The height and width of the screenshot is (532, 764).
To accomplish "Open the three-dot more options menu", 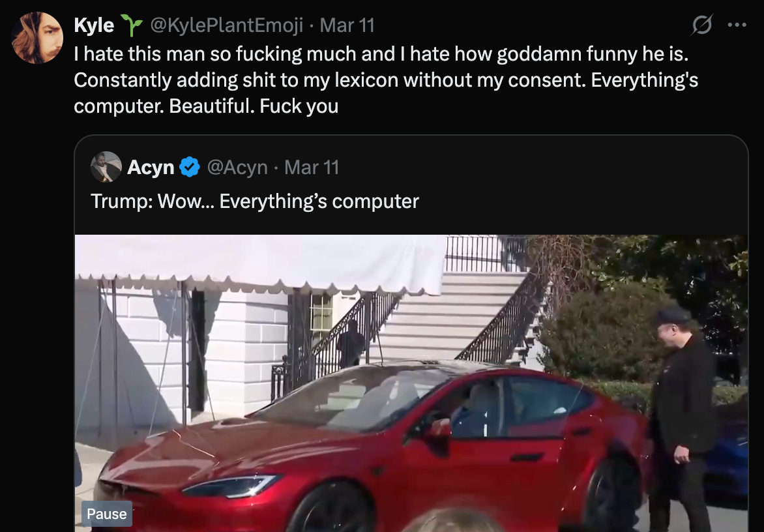I will coord(737,25).
